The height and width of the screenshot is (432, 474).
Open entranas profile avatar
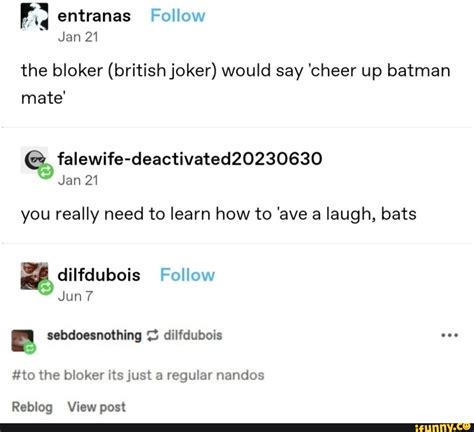[34, 17]
